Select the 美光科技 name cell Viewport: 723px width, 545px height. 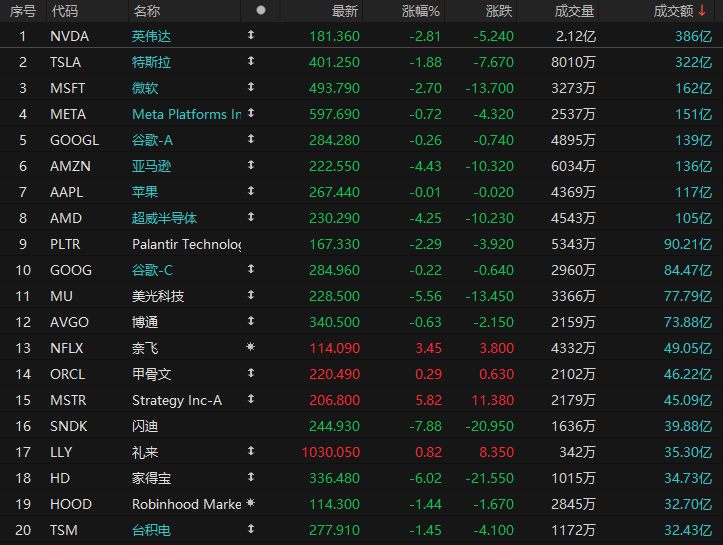coord(158,296)
